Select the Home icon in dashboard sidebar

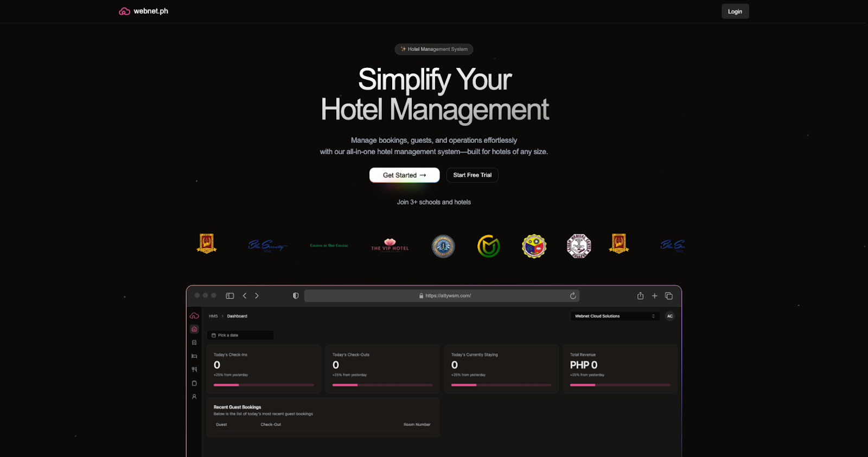point(194,329)
